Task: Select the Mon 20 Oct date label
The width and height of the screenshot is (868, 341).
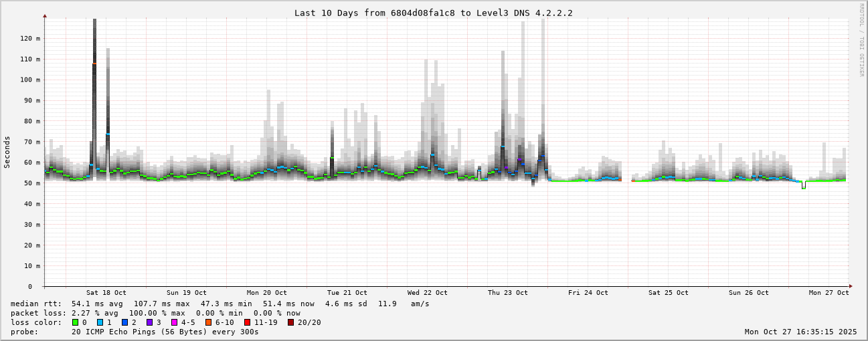Action: coord(266,293)
